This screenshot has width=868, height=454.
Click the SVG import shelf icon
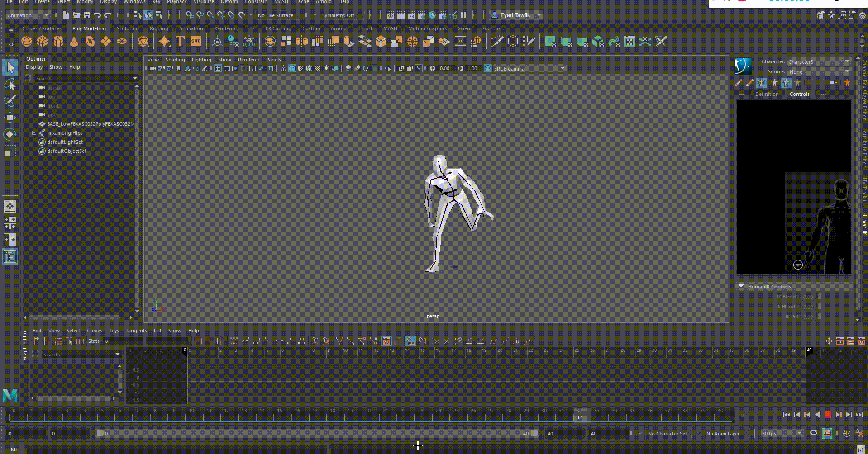point(196,42)
